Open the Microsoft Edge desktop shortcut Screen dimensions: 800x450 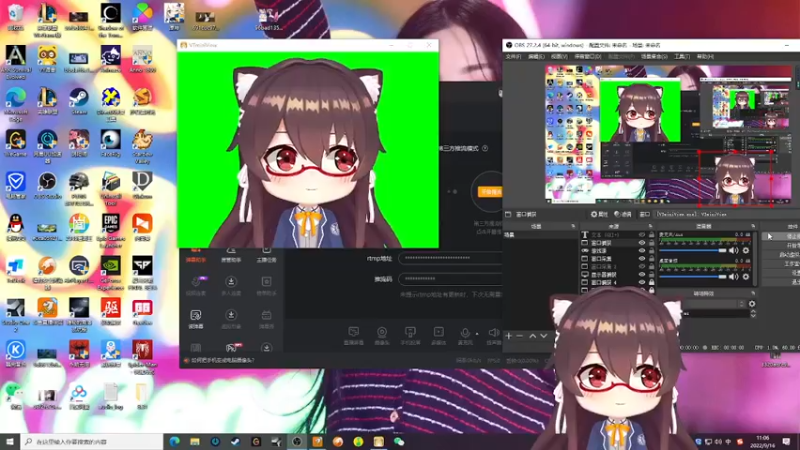pos(16,104)
